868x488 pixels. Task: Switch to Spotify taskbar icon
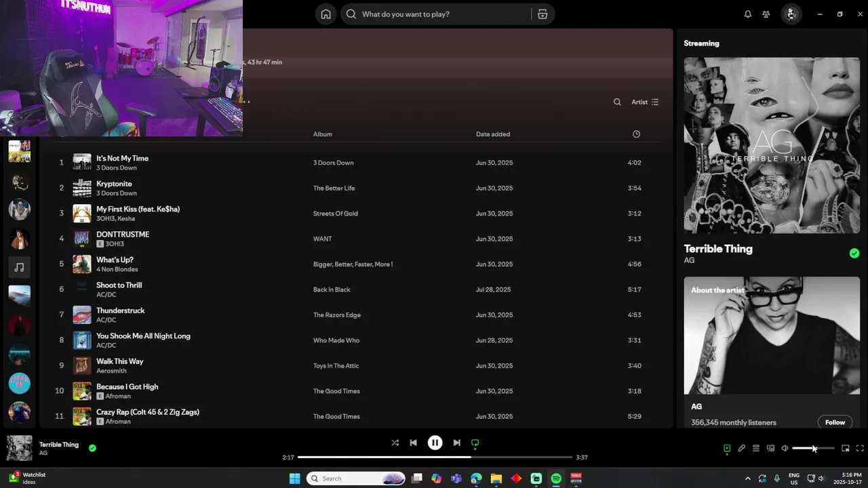556,479
